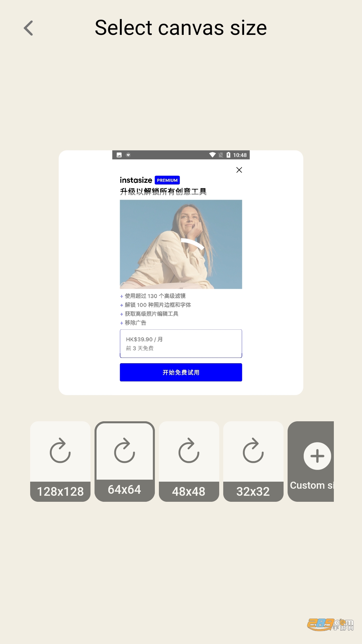Click the Select canvas size title

[x=181, y=28]
